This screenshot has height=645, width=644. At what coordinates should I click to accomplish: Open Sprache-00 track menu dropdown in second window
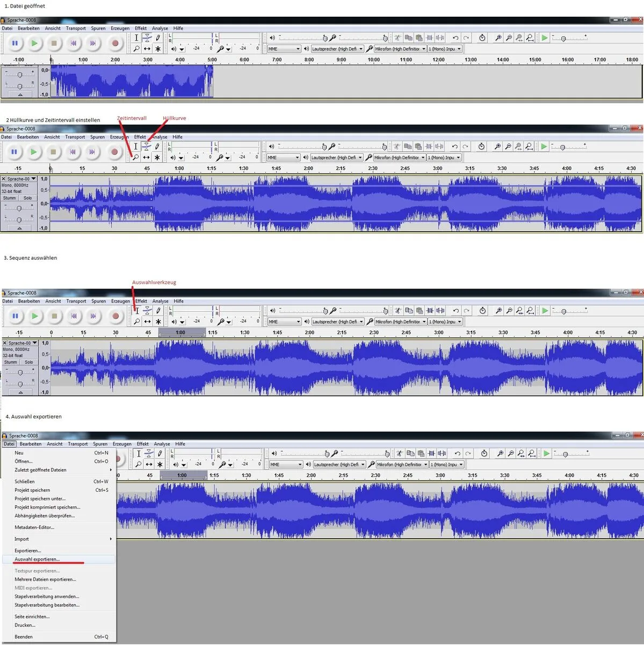[33, 178]
